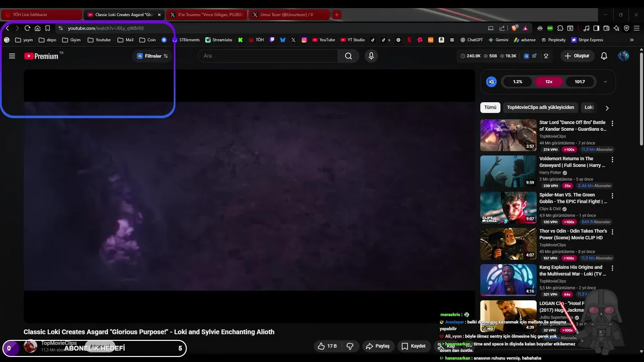Open the Coin bookmark folder
This screenshot has height=362, width=644.
click(x=147, y=40)
